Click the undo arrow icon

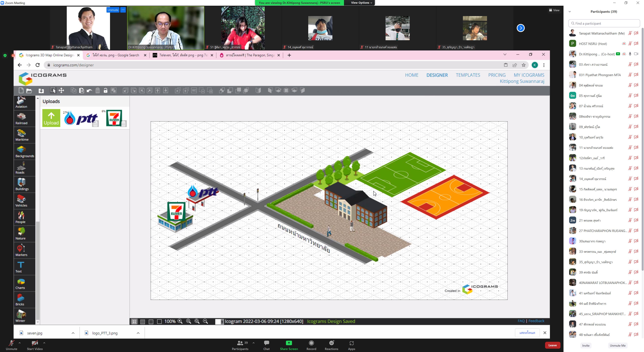tap(90, 91)
